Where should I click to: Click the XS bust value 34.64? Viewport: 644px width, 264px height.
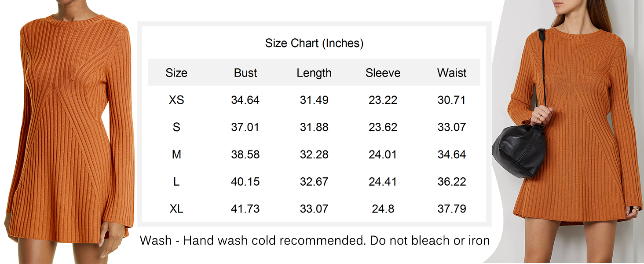click(x=245, y=100)
